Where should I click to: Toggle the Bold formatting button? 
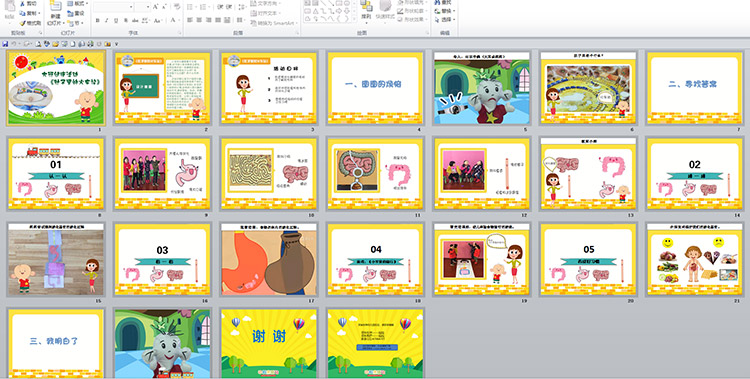98,21
